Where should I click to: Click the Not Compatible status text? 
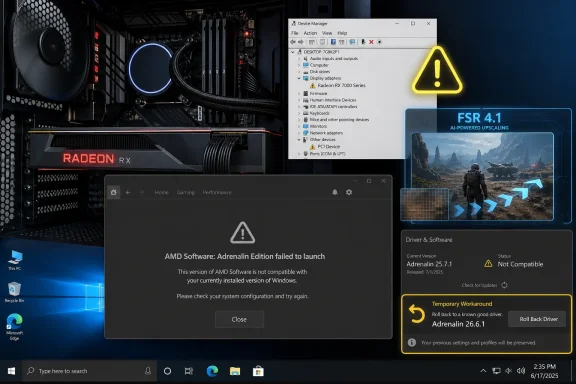tap(520, 264)
